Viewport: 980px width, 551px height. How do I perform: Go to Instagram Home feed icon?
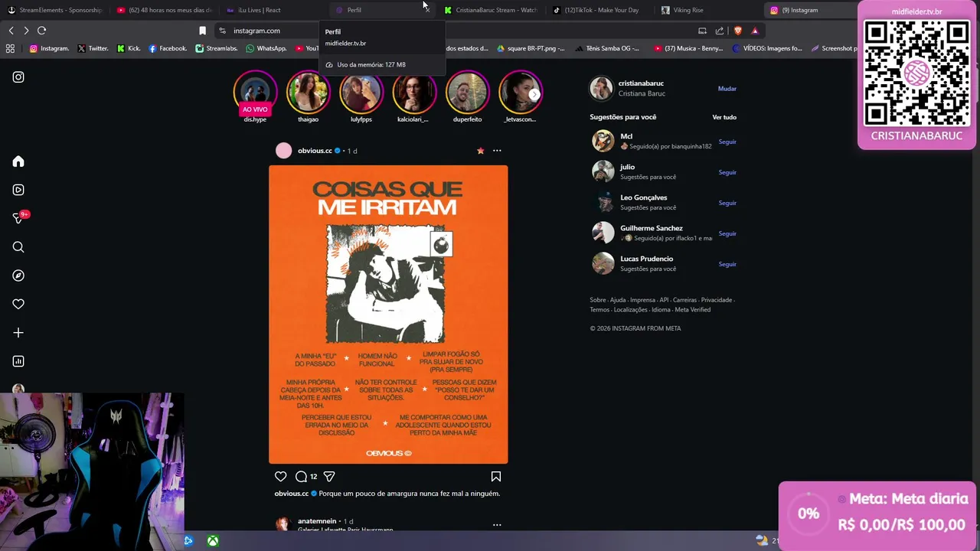coord(18,161)
